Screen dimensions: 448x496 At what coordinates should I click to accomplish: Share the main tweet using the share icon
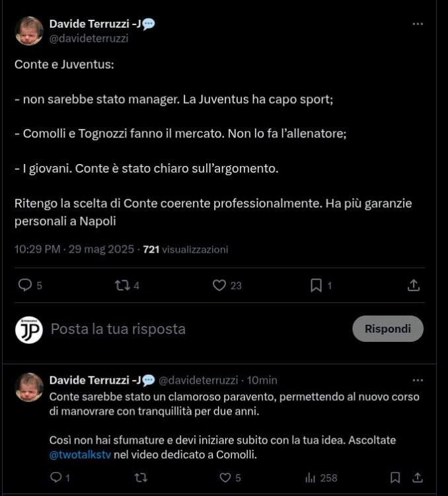click(x=414, y=285)
